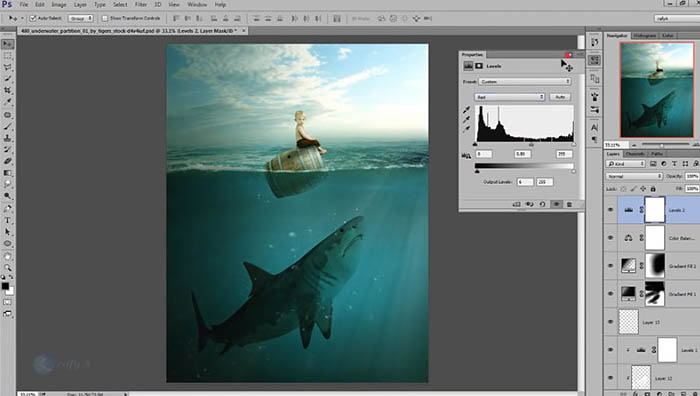The height and width of the screenshot is (396, 700).
Task: View previous state icon in Properties footer
Action: [529, 204]
